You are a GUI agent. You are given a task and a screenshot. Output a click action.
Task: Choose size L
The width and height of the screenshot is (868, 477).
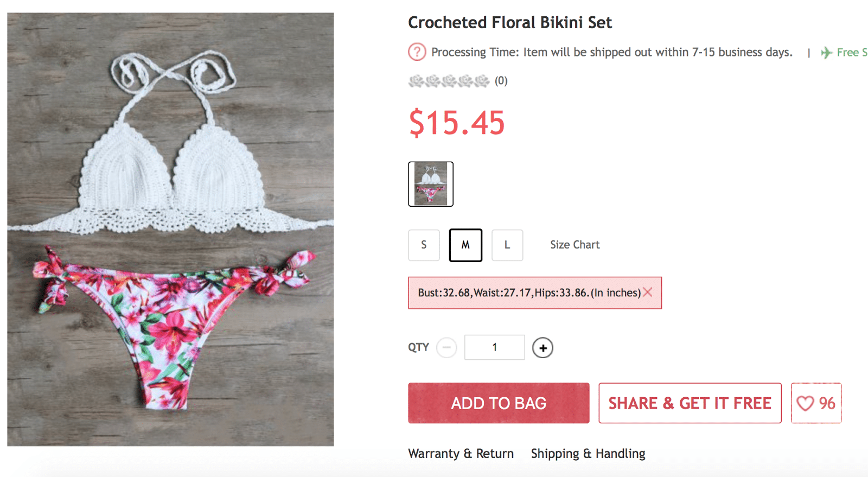(x=507, y=245)
